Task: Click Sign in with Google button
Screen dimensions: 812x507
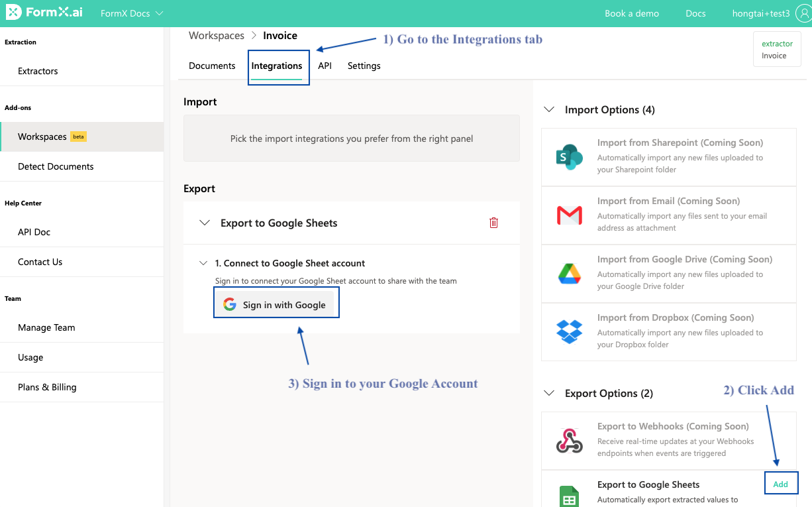Action: [x=274, y=305]
